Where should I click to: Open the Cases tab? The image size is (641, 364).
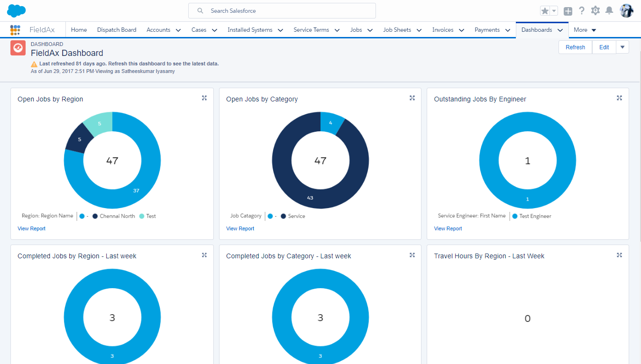[199, 30]
